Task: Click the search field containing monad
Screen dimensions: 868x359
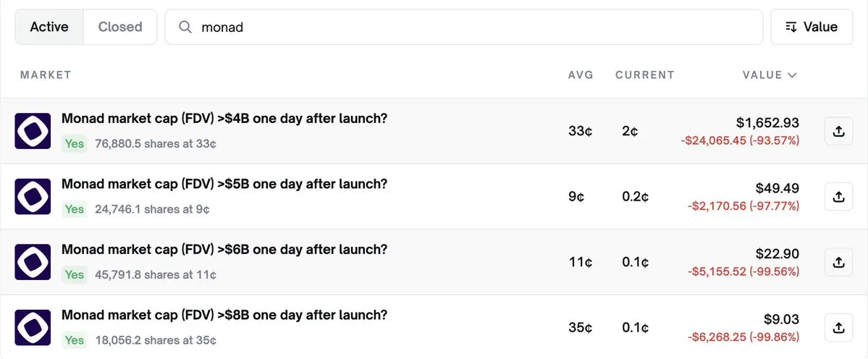Action: (471, 28)
